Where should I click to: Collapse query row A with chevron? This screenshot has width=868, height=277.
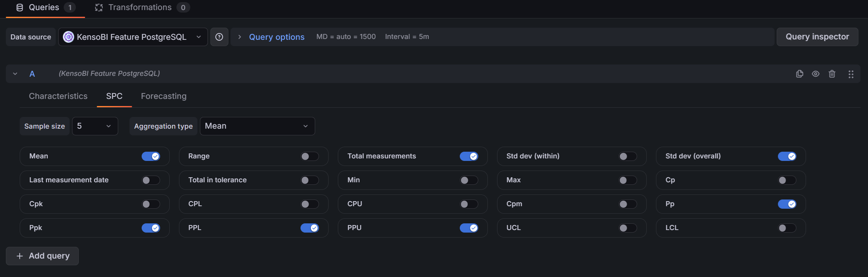(x=15, y=74)
